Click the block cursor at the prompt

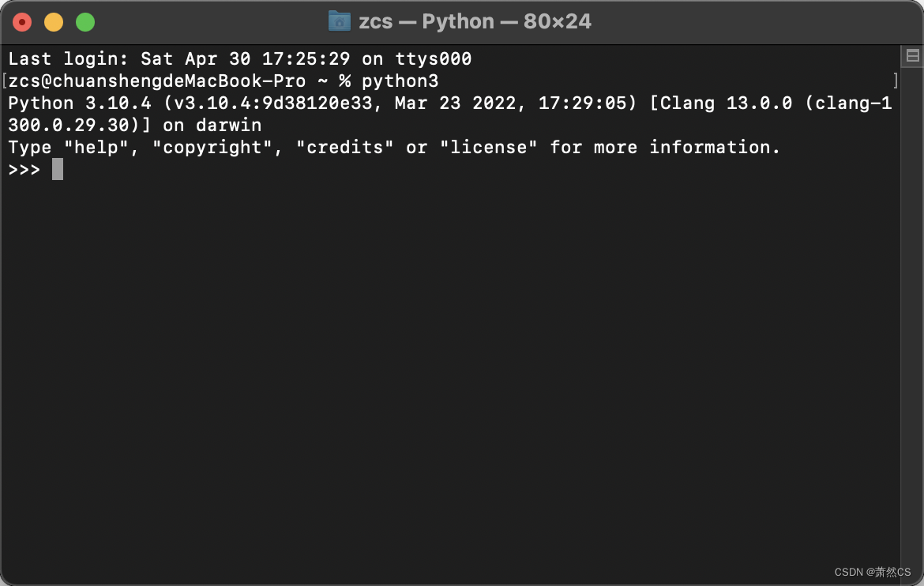tap(58, 169)
